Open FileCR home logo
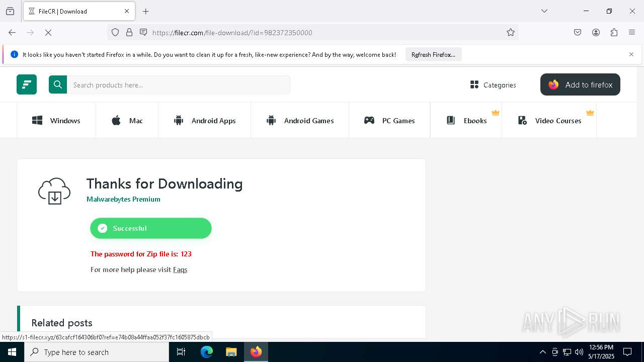 coord(27,84)
